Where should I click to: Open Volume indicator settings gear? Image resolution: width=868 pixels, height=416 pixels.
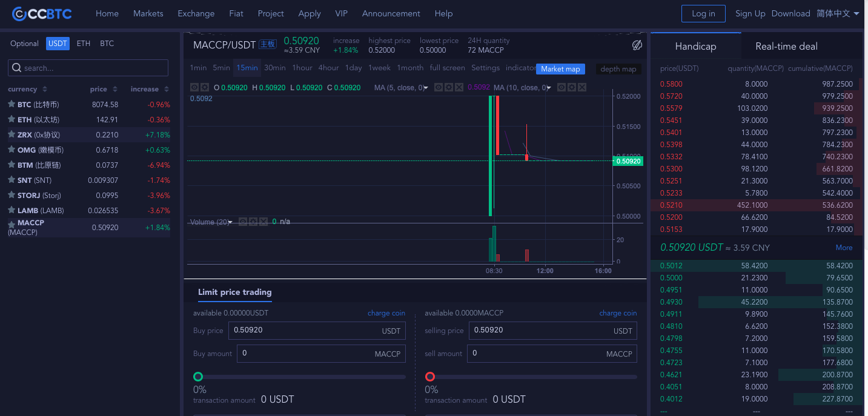[x=253, y=222]
